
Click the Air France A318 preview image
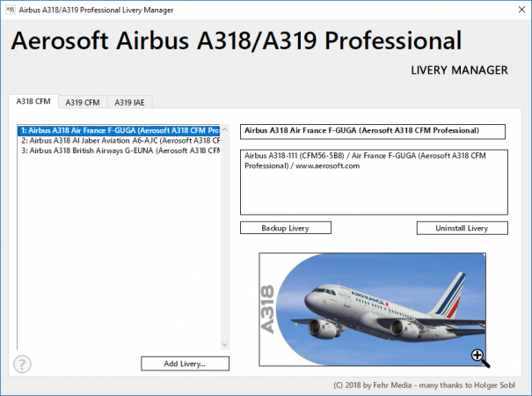coord(372,310)
